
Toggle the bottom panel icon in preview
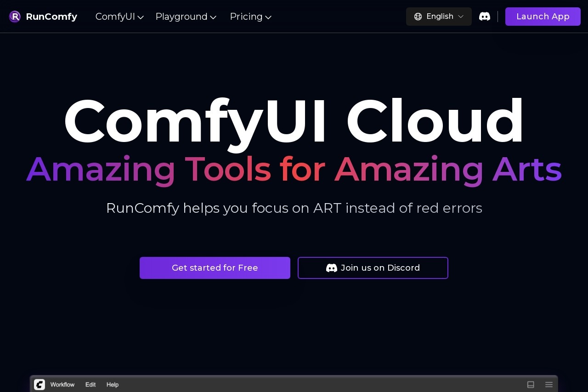click(531, 385)
